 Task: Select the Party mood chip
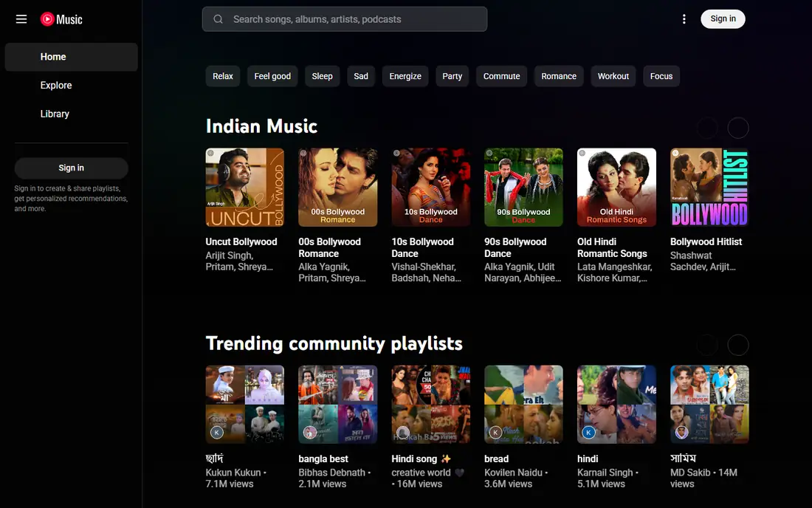452,76
